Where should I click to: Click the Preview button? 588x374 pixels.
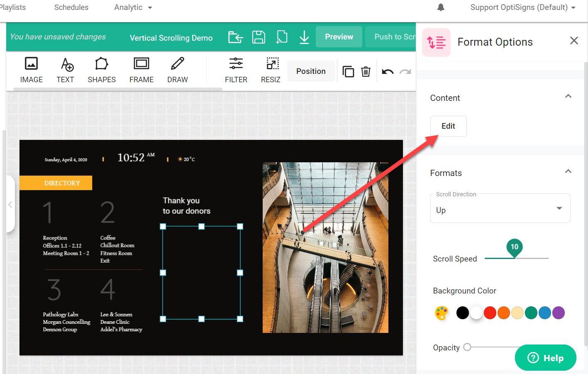339,37
